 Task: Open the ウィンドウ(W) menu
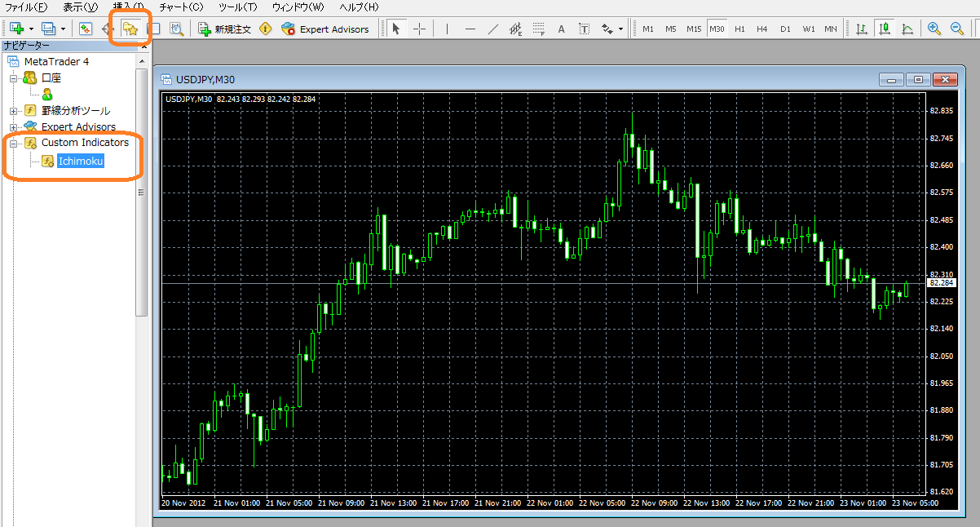[x=298, y=7]
